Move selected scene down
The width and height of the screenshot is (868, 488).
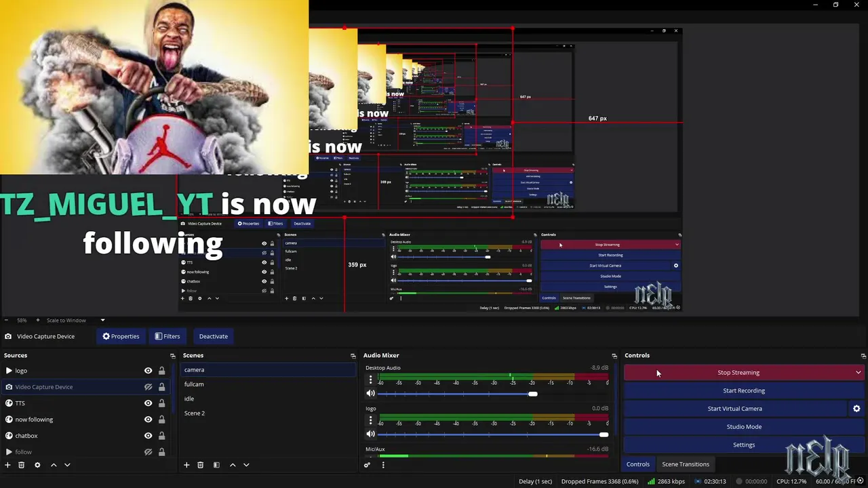[246, 465]
